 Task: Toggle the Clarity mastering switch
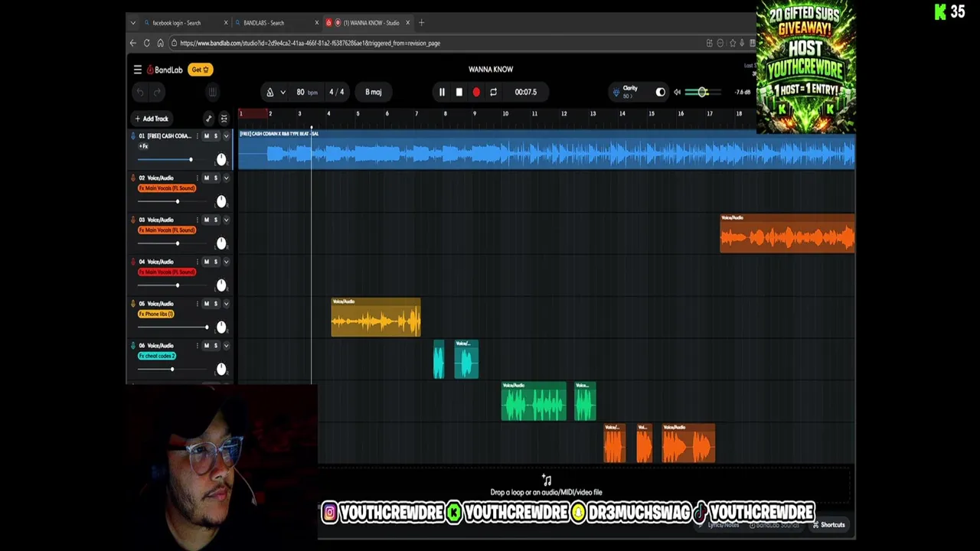[x=661, y=92]
